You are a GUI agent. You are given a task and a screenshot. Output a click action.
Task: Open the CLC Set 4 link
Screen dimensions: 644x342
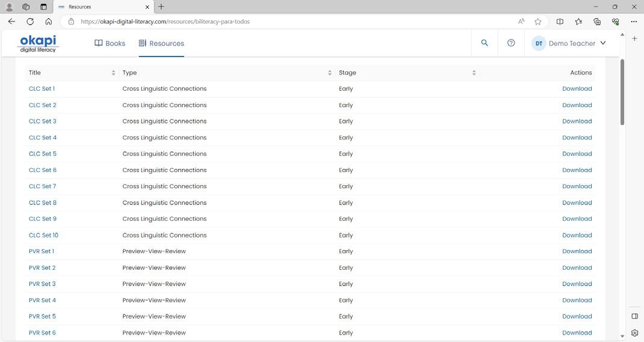[x=43, y=138]
